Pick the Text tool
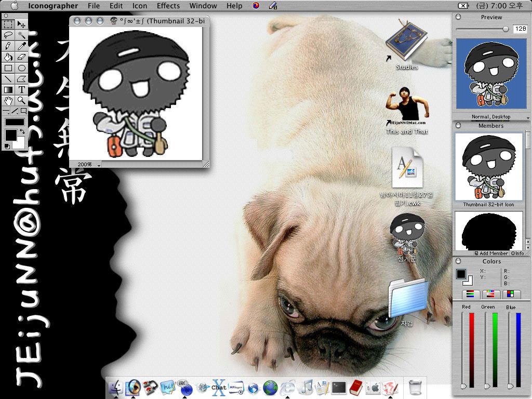Screen dimensions: 532x399 (22, 89)
